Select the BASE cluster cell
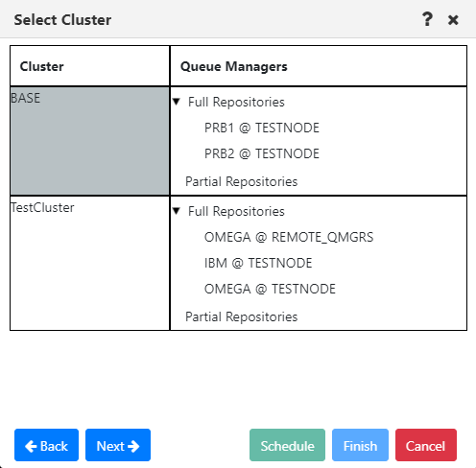This screenshot has width=476, height=468. 89,141
